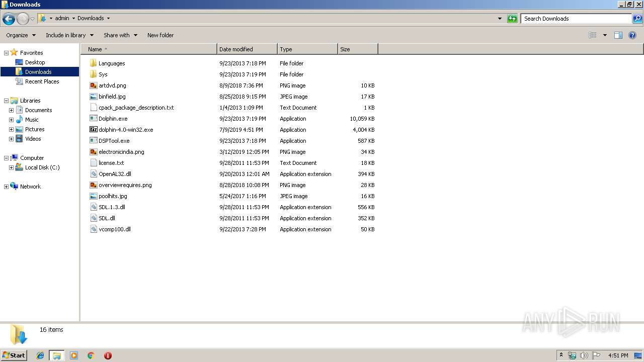644x362 pixels.
Task: Select the binfield.jpg file icon
Action: click(93, 97)
